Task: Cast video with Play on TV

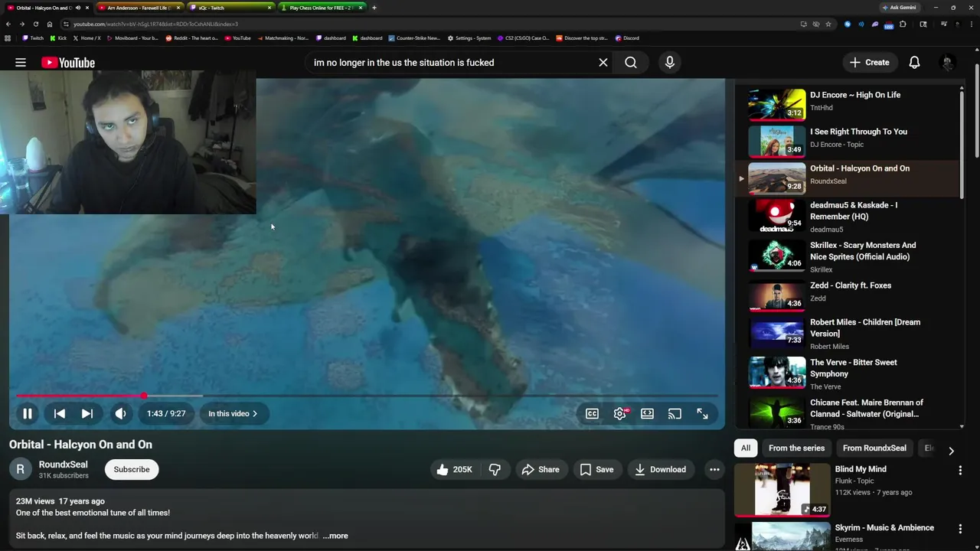Action: [x=675, y=413]
